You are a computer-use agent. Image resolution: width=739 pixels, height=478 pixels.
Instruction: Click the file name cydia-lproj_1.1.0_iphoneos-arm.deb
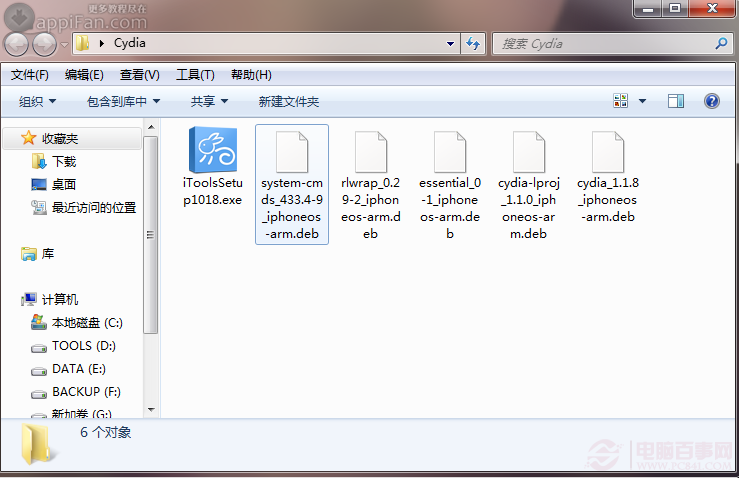(x=529, y=208)
